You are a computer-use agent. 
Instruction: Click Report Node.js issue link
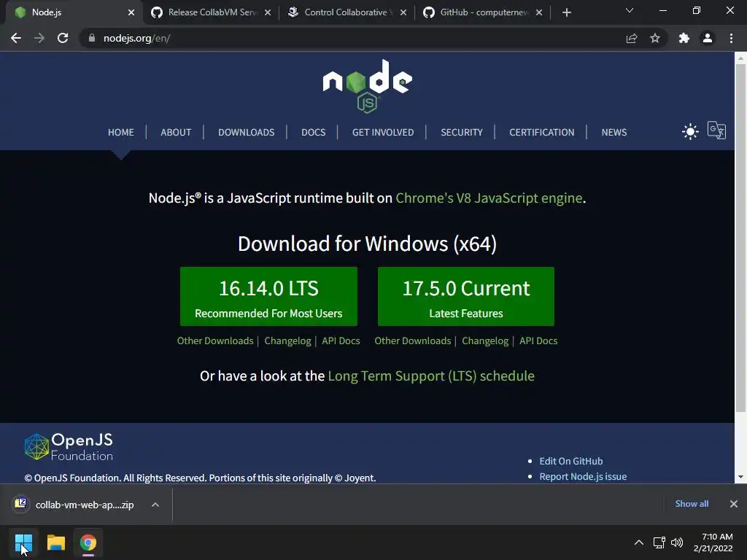583,476
